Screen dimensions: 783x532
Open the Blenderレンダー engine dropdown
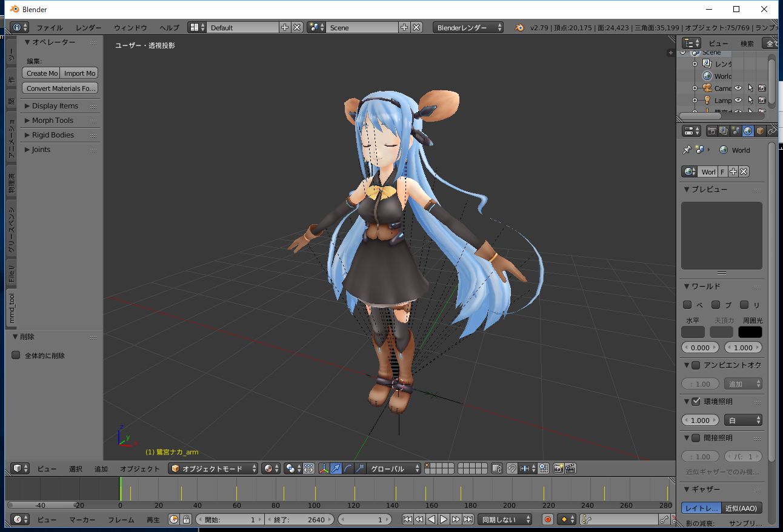(468, 27)
